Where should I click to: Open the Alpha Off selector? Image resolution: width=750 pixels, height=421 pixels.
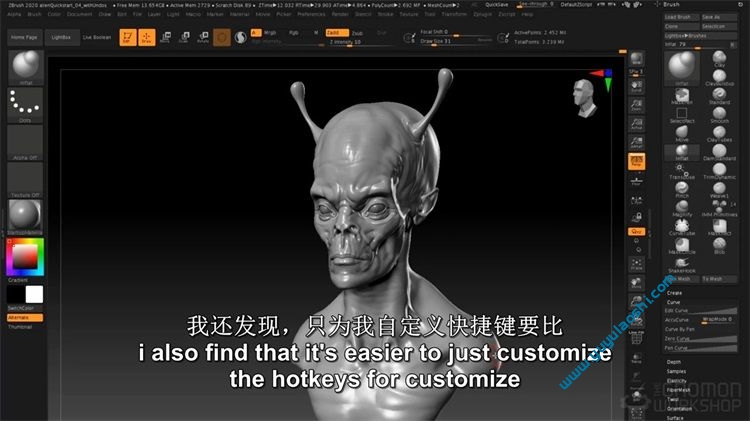25,143
